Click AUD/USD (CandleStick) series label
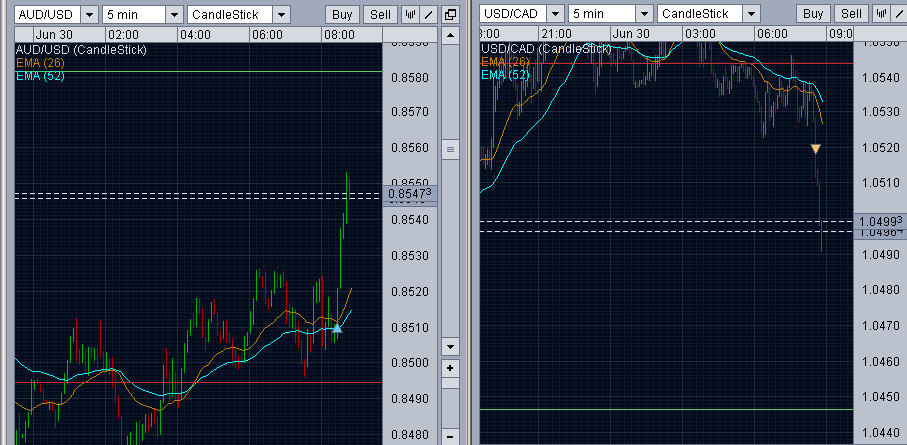Screen dimensions: 907x445 tap(81, 50)
